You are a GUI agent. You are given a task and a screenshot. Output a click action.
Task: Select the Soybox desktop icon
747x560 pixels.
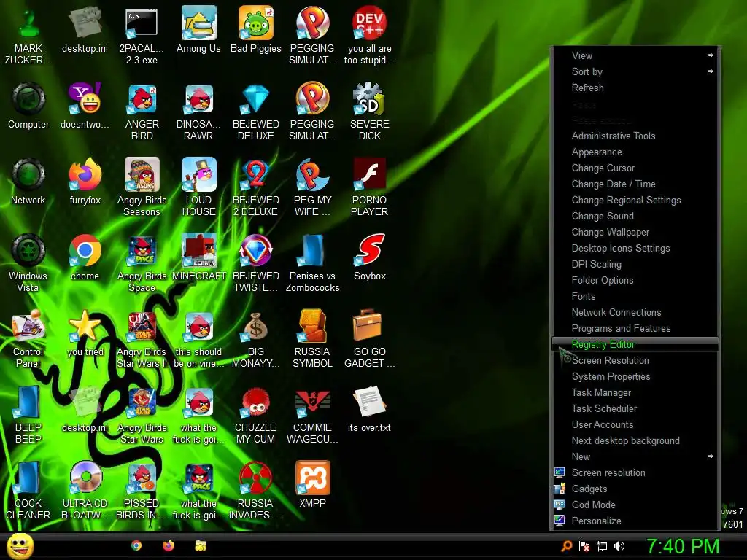click(x=370, y=257)
